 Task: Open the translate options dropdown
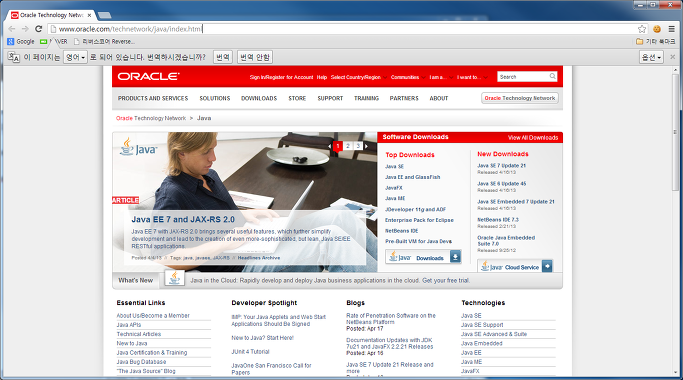(651, 57)
